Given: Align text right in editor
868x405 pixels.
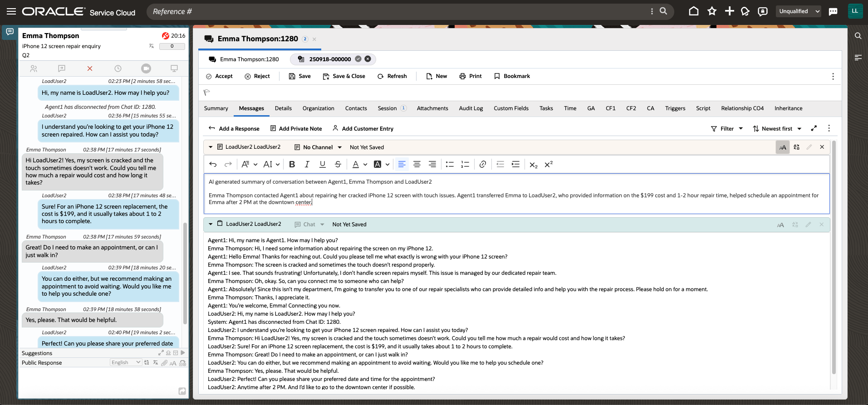Looking at the screenshot, I should tap(432, 164).
